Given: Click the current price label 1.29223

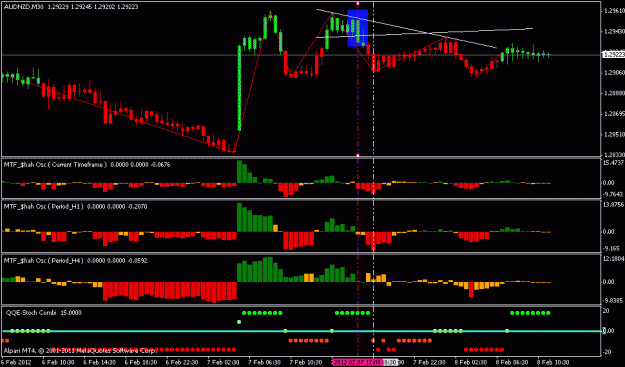Looking at the screenshot, I should tap(613, 55).
